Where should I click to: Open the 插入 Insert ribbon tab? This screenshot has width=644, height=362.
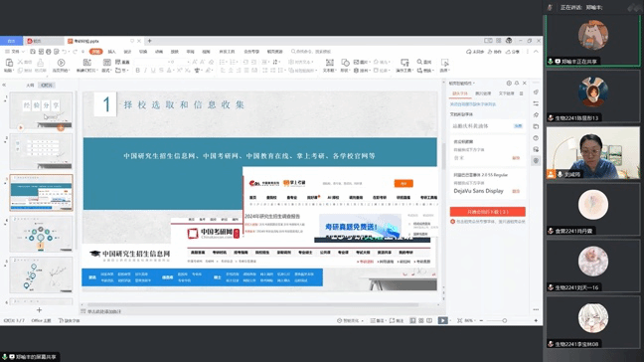111,52
